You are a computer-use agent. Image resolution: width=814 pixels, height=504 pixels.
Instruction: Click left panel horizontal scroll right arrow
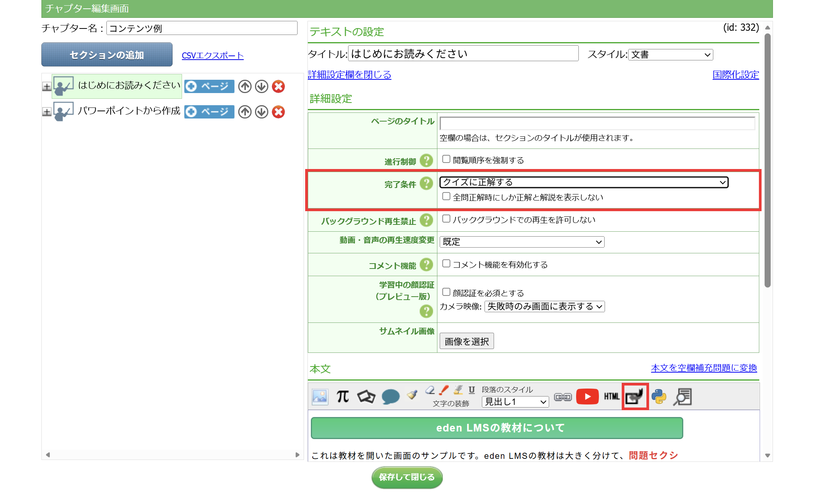[298, 455]
